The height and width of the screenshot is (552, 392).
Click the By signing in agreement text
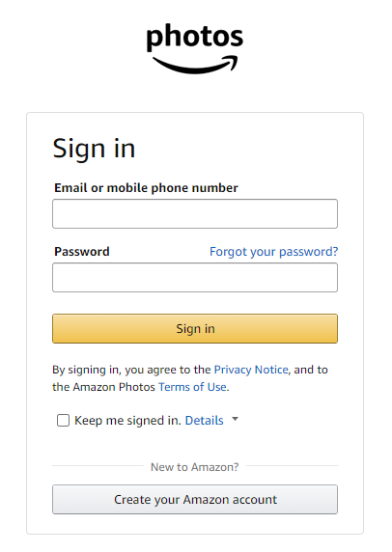pyautogui.click(x=131, y=370)
